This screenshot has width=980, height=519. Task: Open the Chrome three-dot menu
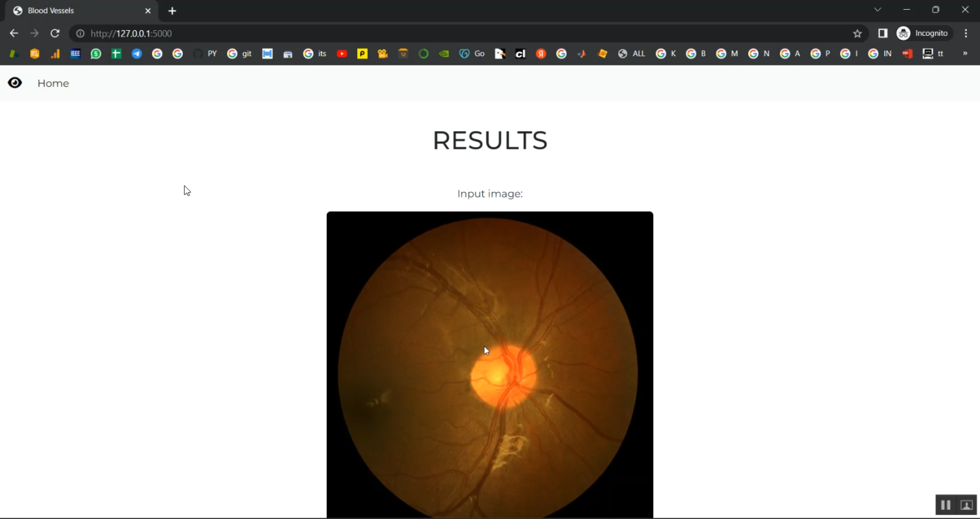(x=966, y=33)
